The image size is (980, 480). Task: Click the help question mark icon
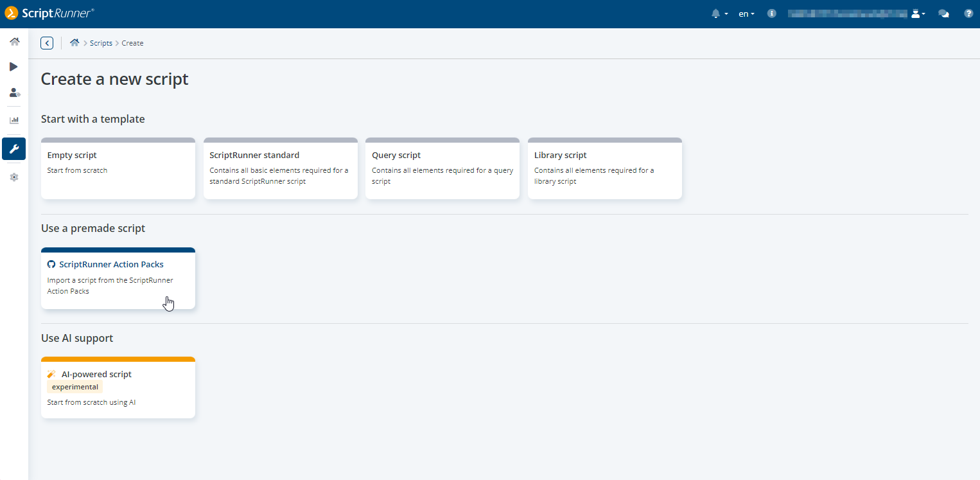pyautogui.click(x=968, y=13)
